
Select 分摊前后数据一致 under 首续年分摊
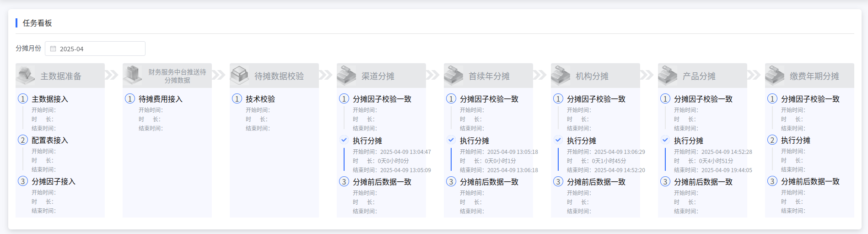click(489, 182)
